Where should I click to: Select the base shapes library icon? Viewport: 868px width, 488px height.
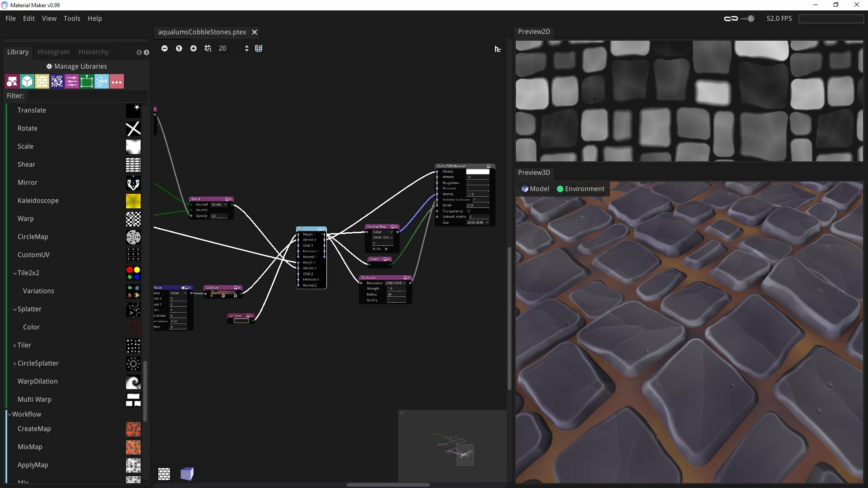coord(12,81)
